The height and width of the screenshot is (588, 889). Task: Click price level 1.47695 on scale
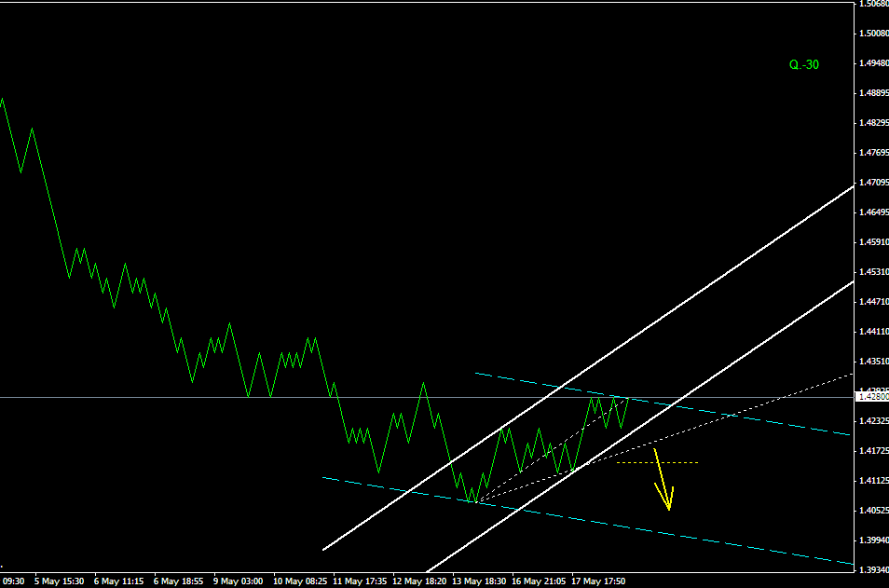pos(874,153)
